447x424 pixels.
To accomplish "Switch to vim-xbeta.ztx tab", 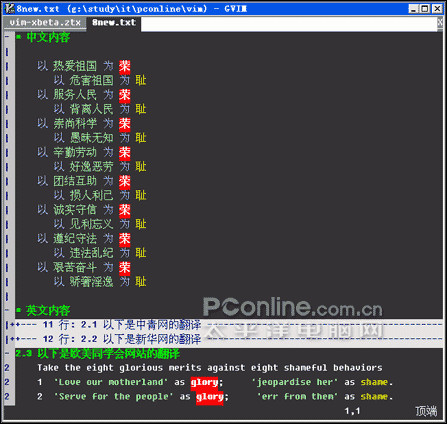I will (x=45, y=23).
